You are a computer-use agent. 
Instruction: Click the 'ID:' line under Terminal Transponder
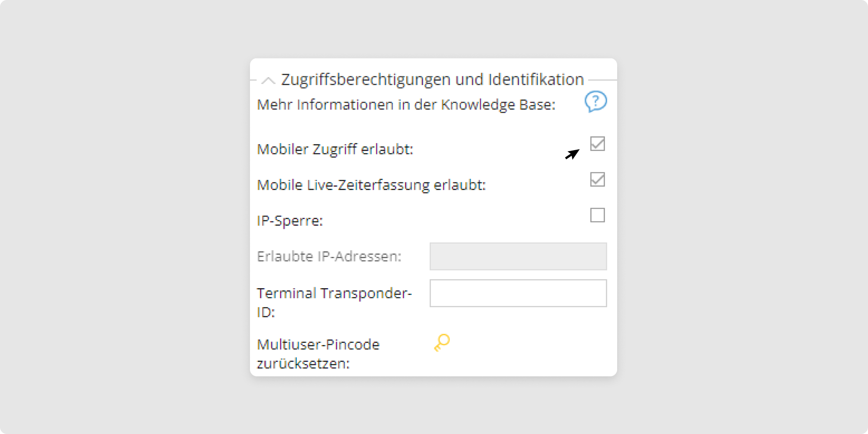click(x=266, y=312)
